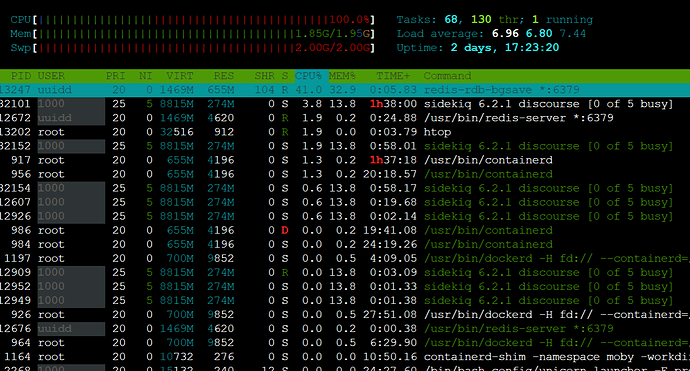Select dockerd row with PID 1197
Viewport: 690px width, 371px height.
(345, 258)
